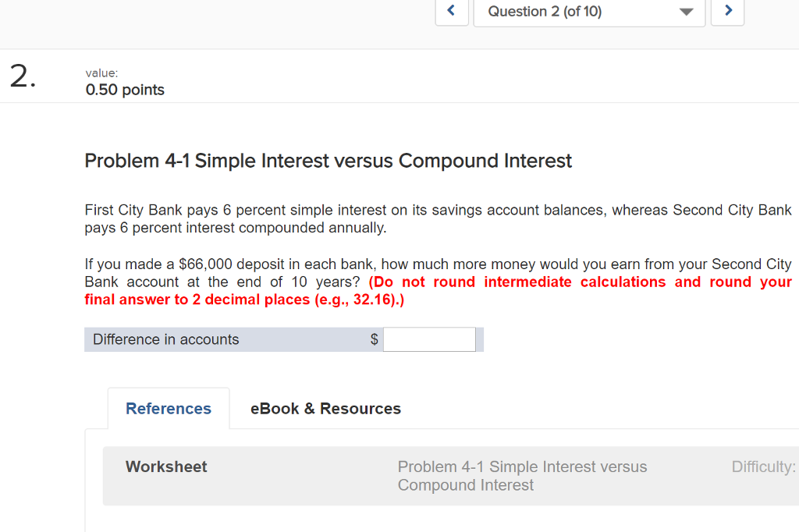799x532 pixels.
Task: Navigate back using the chevron-left button
Action: (x=452, y=12)
